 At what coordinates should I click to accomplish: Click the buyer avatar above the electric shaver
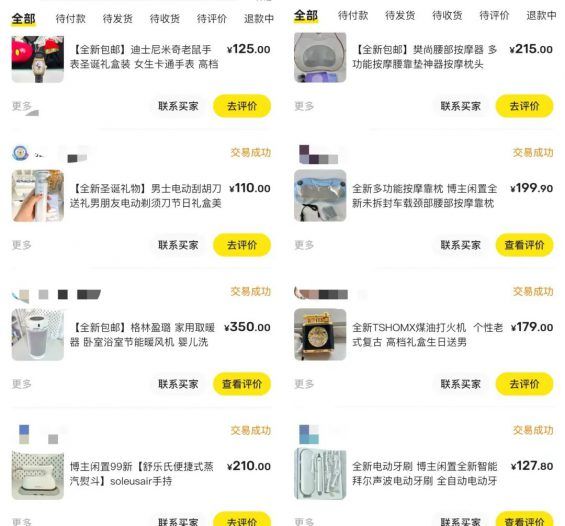pos(20,153)
